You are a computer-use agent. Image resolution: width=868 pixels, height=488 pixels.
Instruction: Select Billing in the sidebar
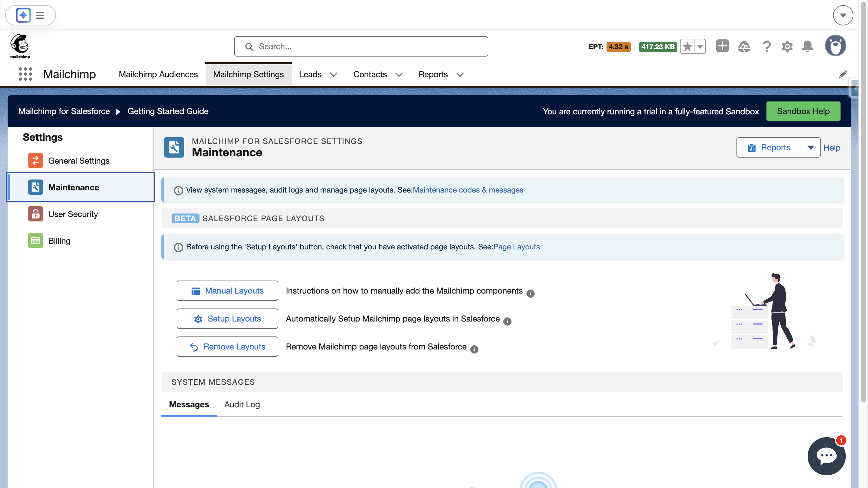(80, 241)
